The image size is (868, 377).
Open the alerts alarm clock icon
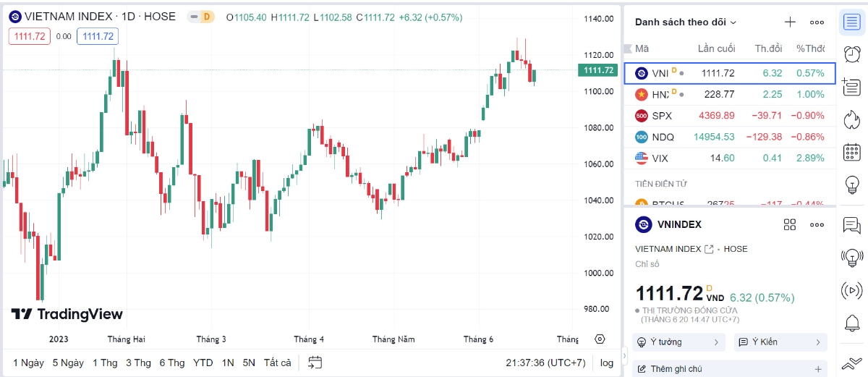point(852,54)
